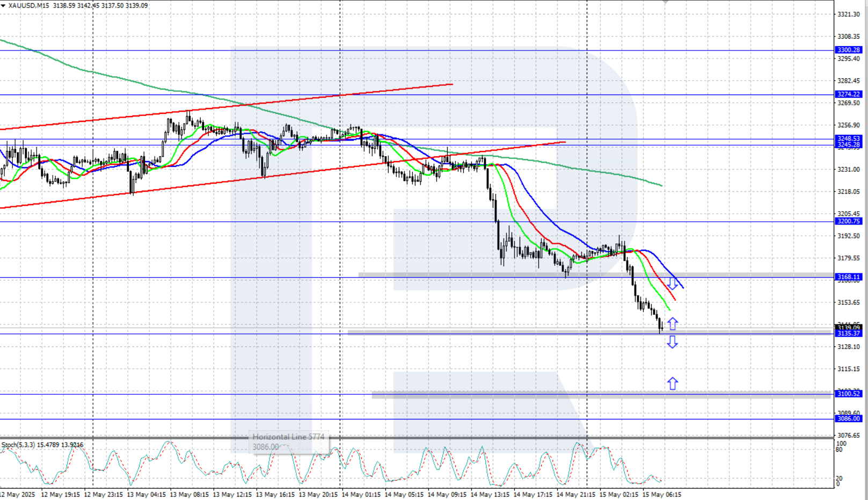This screenshot has height=500, width=868.
Task: Click the 3115.15 price scale value
Action: (x=849, y=369)
